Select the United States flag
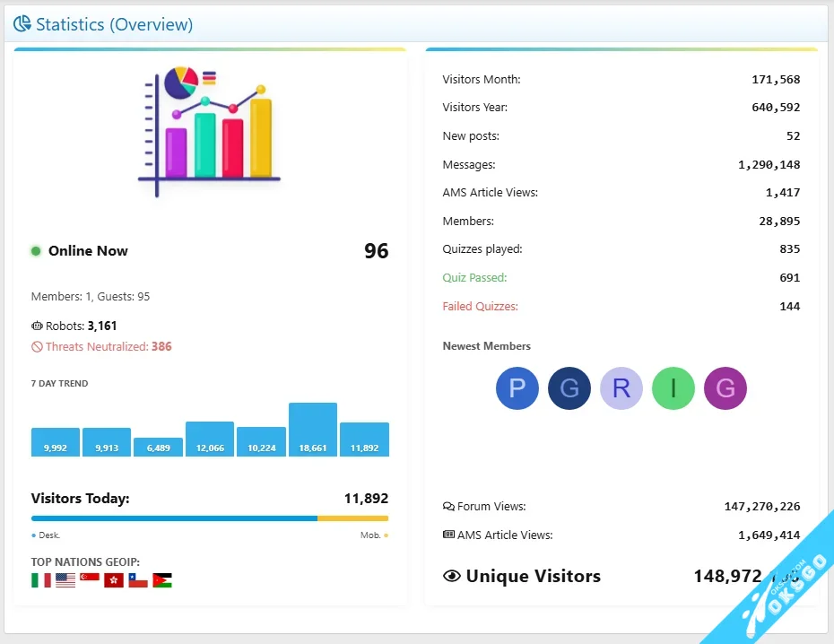 [65, 580]
